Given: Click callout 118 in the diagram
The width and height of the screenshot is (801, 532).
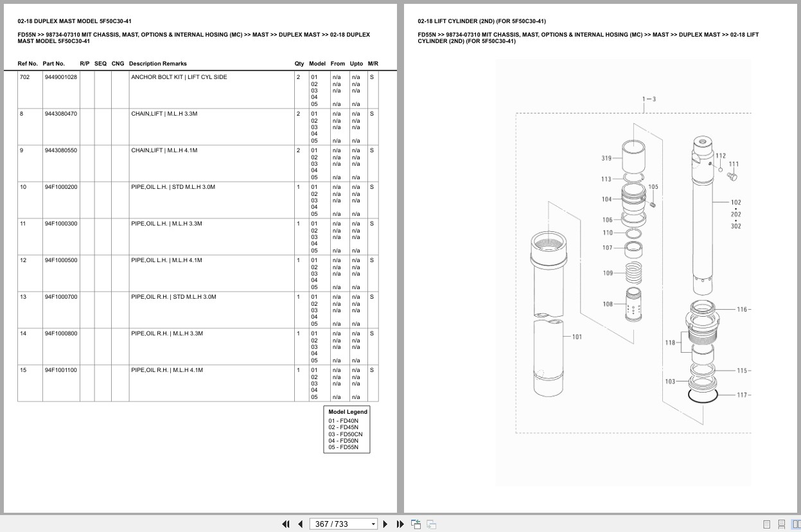Looking at the screenshot, I should [670, 342].
